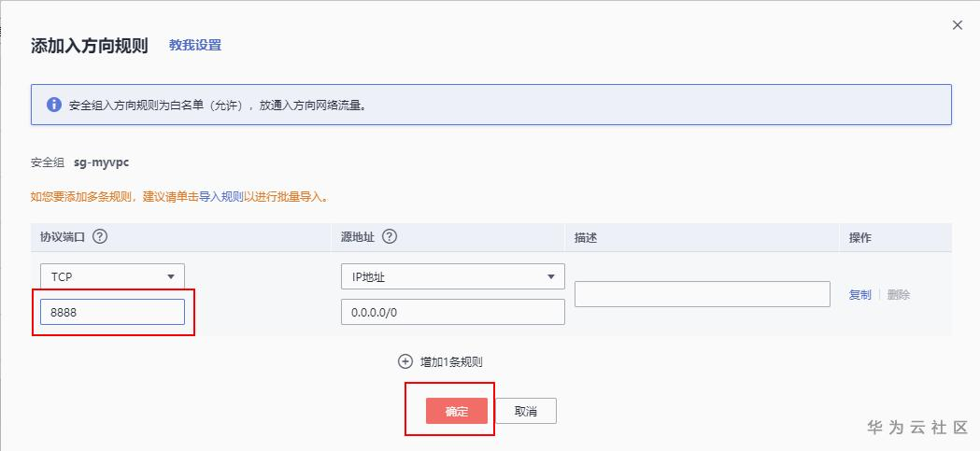This screenshot has width=980, height=451.
Task: Close the 添加入方向规则 dialog with X
Action: pos(957,25)
